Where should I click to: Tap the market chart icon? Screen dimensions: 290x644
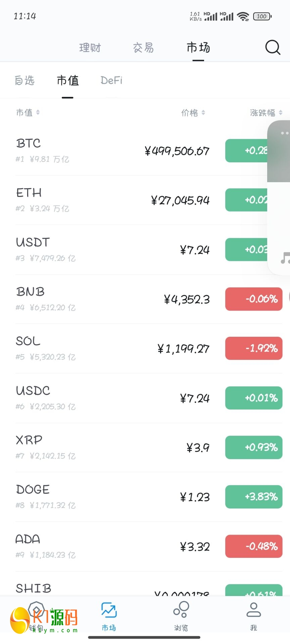(109, 610)
